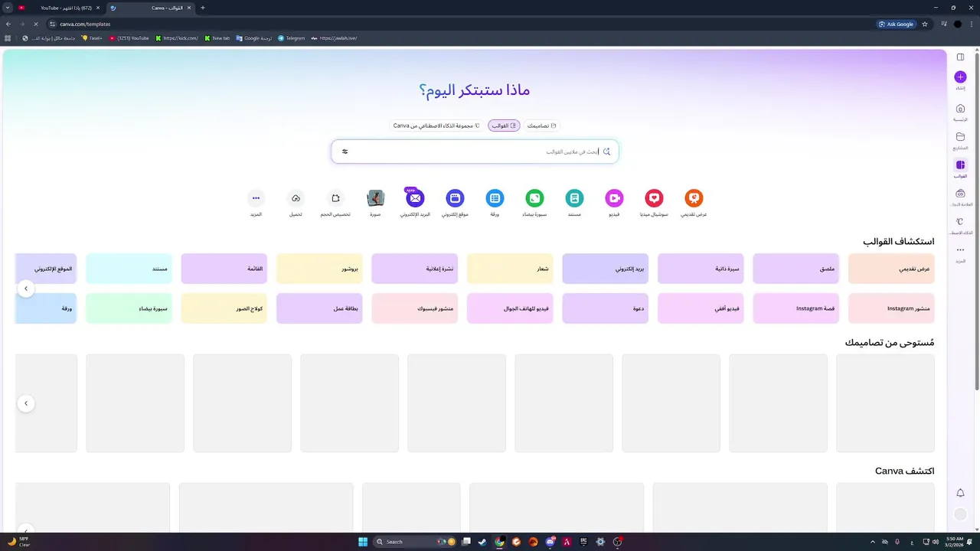Open the user account avatar in sidebar
Viewport: 980px width, 551px height.
[x=960, y=515]
